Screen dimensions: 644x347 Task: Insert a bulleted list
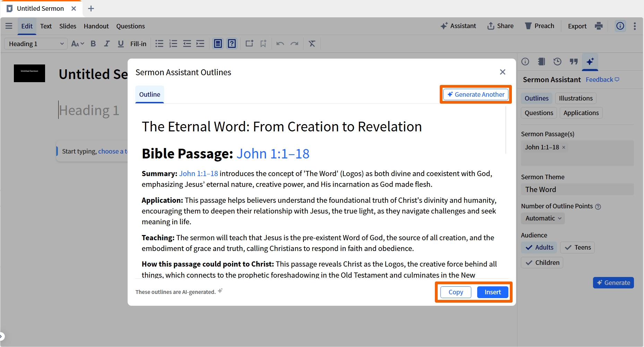159,44
